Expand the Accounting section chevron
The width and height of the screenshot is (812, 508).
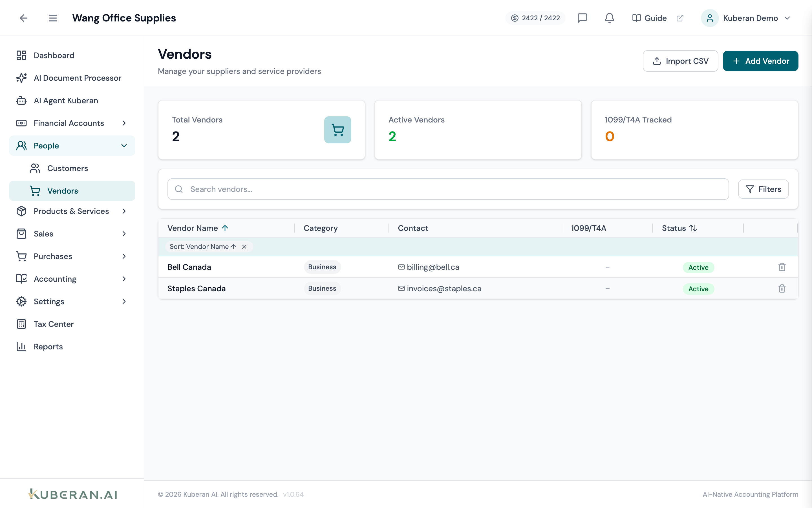point(124,279)
